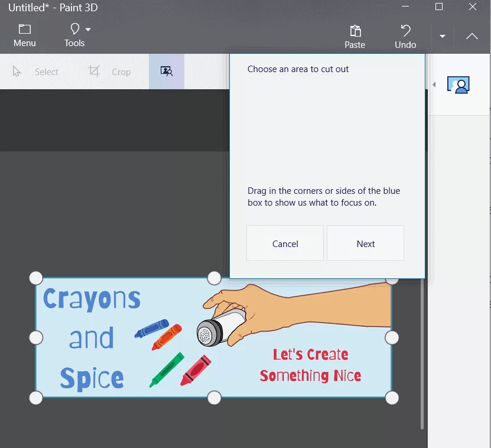Viewport: 491px width, 448px height.
Task: Click the Magic select icon in side panel
Action: click(458, 85)
